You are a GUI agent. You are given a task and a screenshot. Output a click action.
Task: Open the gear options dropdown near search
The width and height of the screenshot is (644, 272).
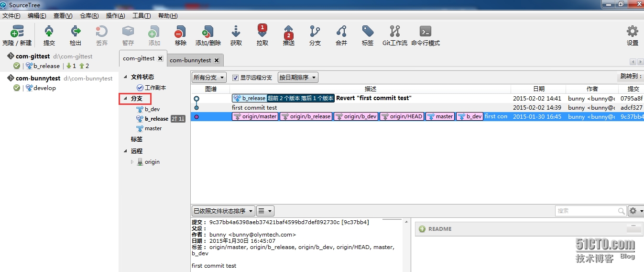(x=636, y=211)
